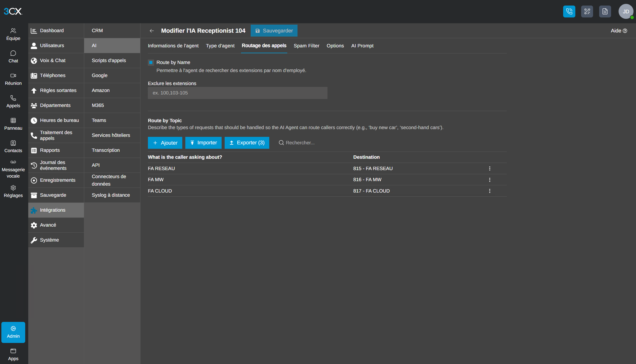Open M365 integration submenu
The image size is (636, 364).
click(112, 106)
